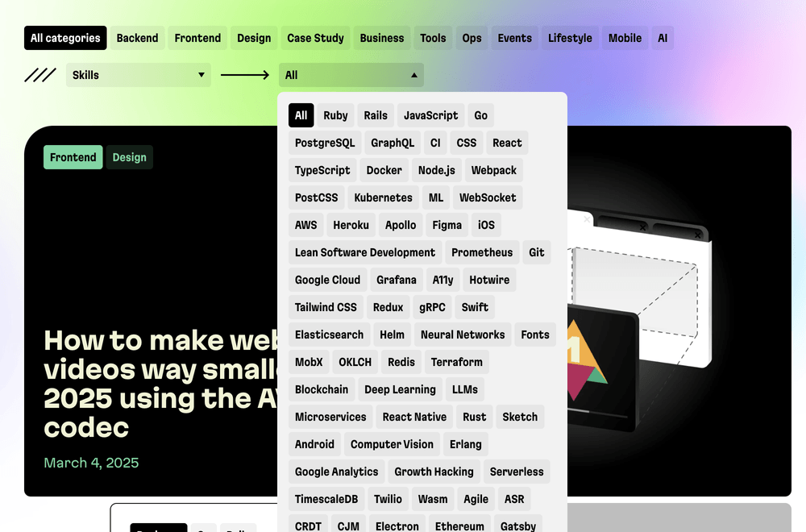
Task: Expand the All skills selector
Action: click(351, 74)
